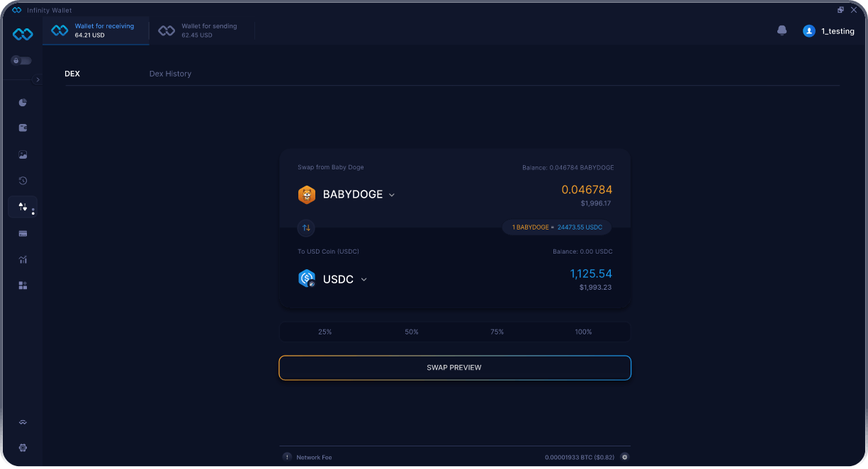Image resolution: width=868 pixels, height=469 pixels.
Task: Click the BABYDOGE coin icon
Action: 307,195
